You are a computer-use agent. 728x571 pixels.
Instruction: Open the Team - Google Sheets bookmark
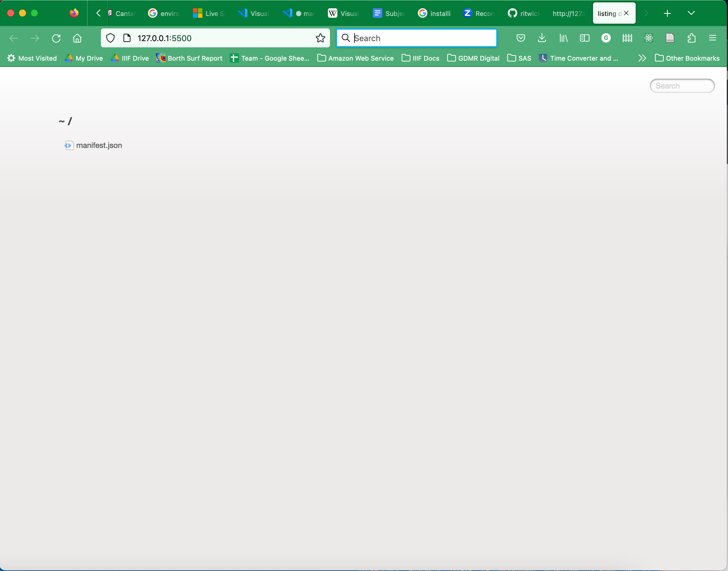click(x=270, y=58)
